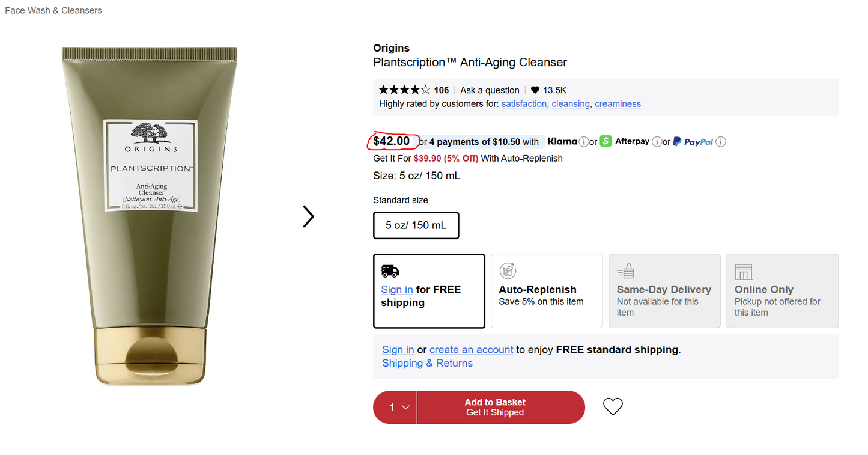868x455 pixels.
Task: Click the wishlist heart icon
Action: click(613, 406)
